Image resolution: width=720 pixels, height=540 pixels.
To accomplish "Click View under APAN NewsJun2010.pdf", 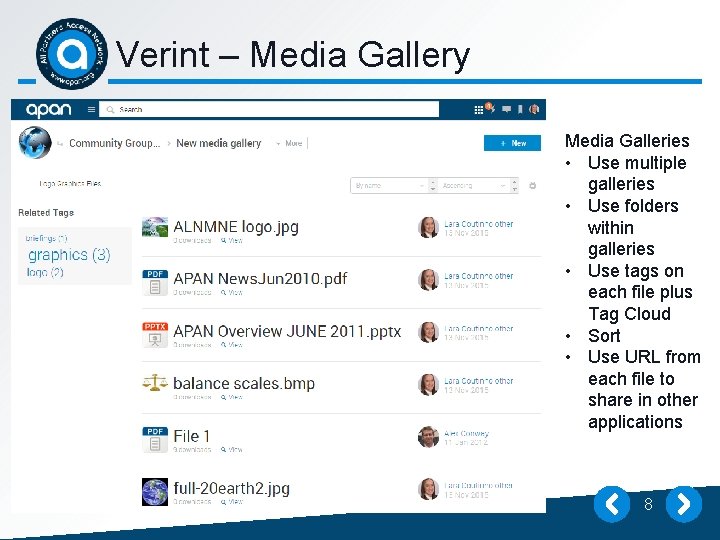I will (x=231, y=292).
